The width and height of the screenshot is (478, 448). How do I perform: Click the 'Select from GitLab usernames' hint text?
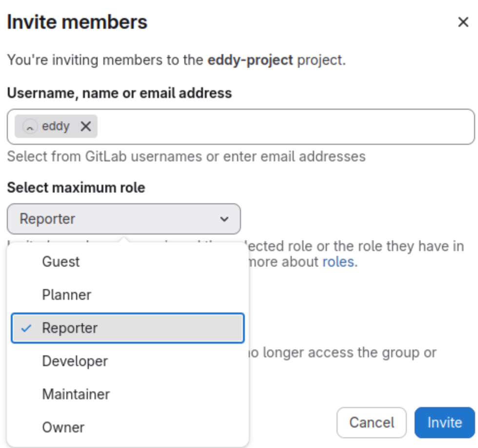pos(186,156)
